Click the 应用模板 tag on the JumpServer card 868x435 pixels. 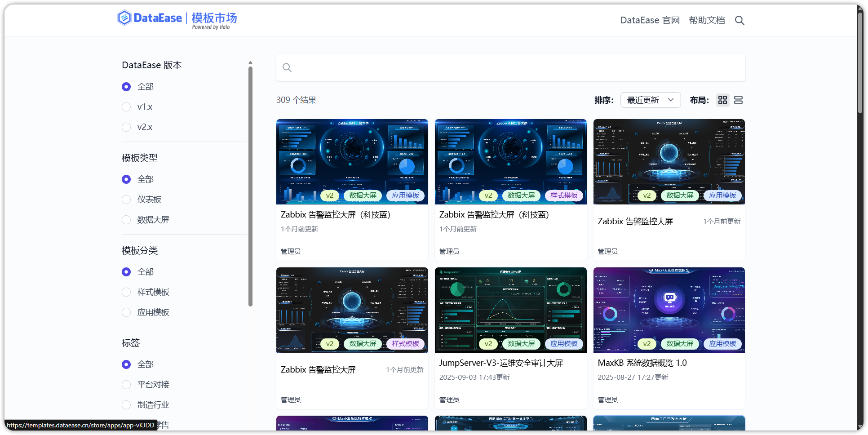pyautogui.click(x=564, y=344)
